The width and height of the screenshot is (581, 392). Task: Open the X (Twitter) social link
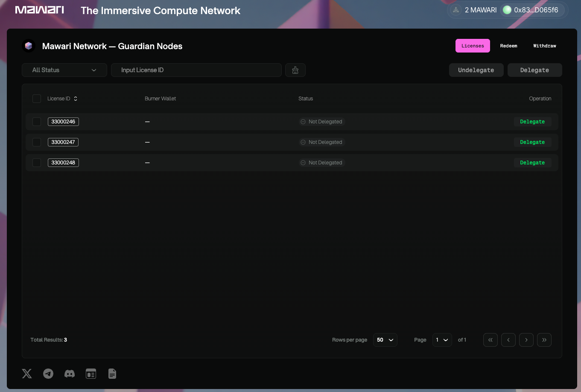coord(27,374)
